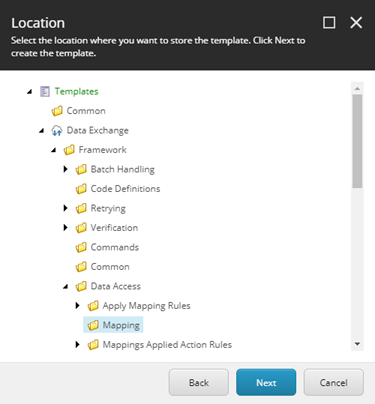Click the Data Exchange cloud icon
The width and height of the screenshot is (375, 404).
(57, 130)
